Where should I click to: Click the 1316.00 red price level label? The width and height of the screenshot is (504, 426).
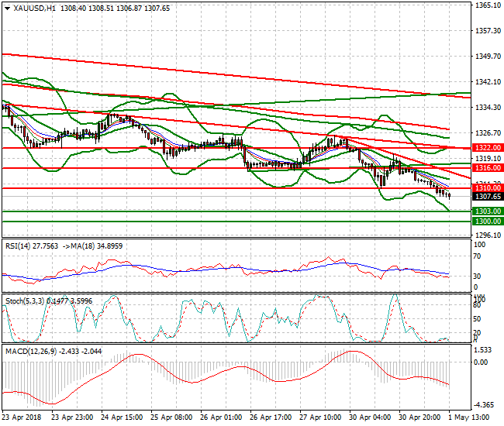[488, 167]
